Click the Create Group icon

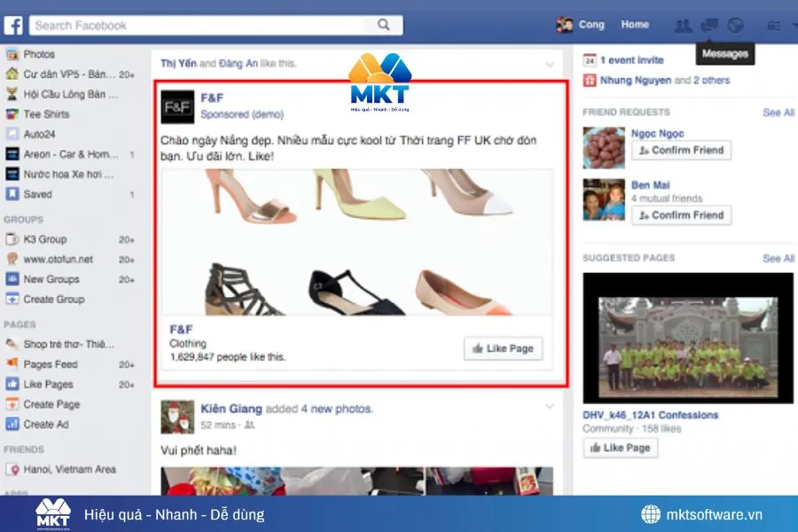coord(12,300)
